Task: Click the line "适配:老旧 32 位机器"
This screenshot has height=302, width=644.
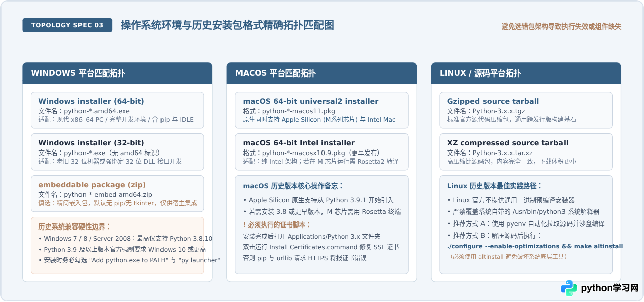Action: point(110,162)
